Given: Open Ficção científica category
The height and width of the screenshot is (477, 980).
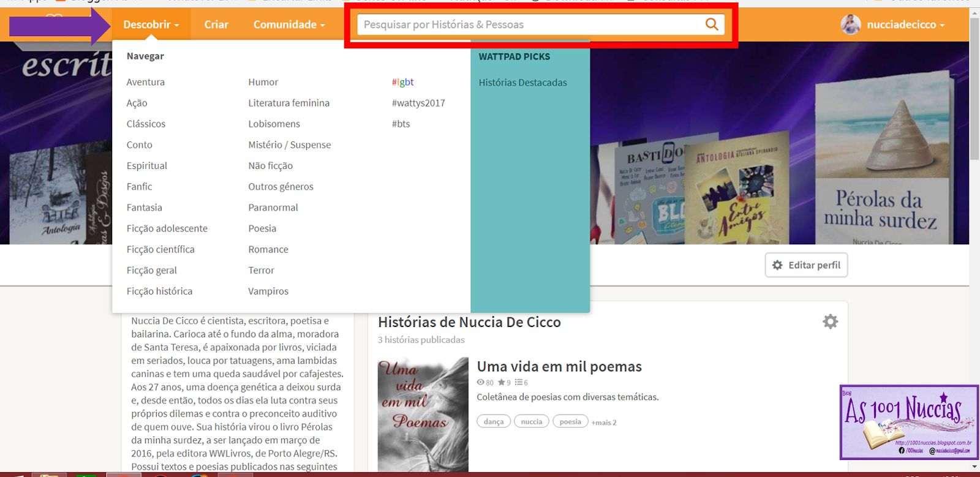Looking at the screenshot, I should click(x=160, y=249).
